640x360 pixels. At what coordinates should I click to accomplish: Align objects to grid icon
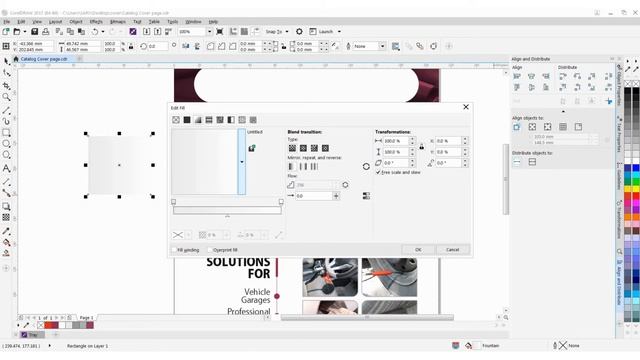click(x=563, y=127)
